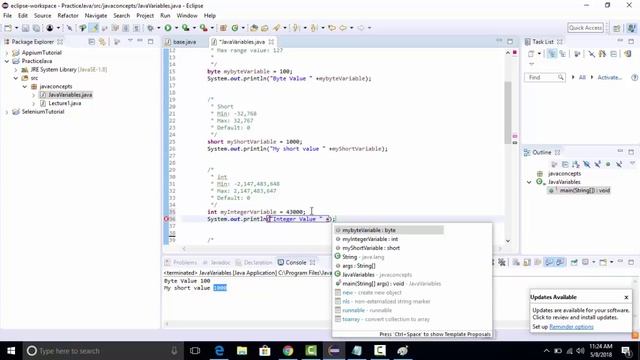Click the Task List help icon

(x=634, y=77)
